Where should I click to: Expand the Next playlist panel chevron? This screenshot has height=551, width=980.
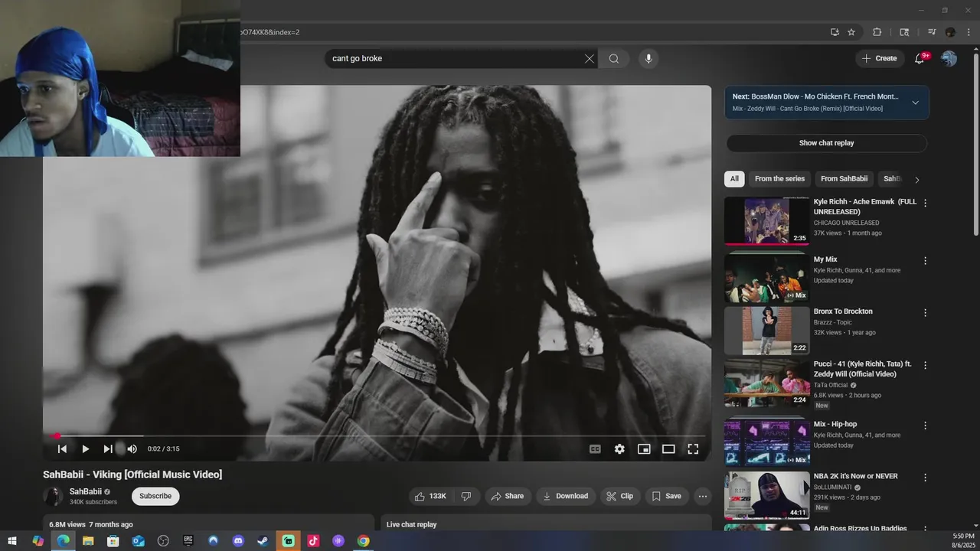(915, 103)
